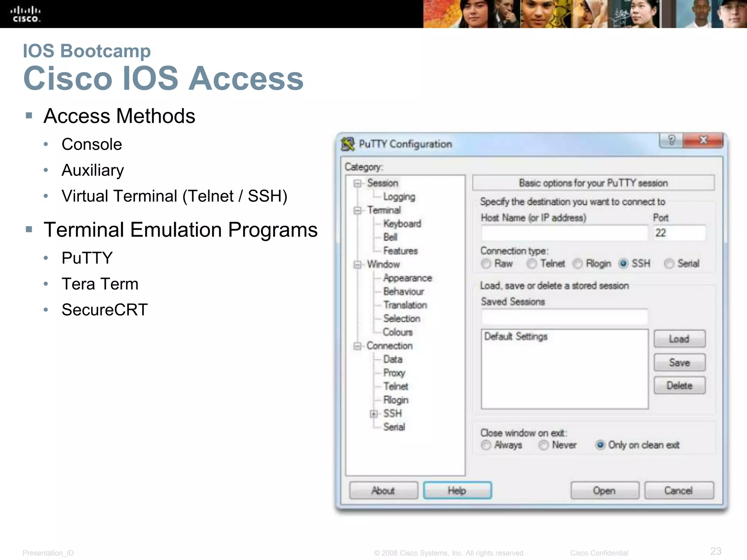Click the Cancel button

click(x=679, y=490)
